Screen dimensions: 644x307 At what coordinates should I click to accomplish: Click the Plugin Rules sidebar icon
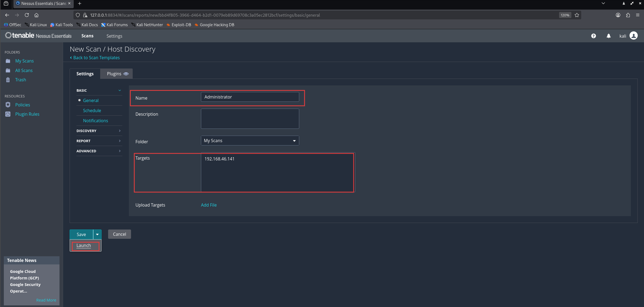[8, 114]
